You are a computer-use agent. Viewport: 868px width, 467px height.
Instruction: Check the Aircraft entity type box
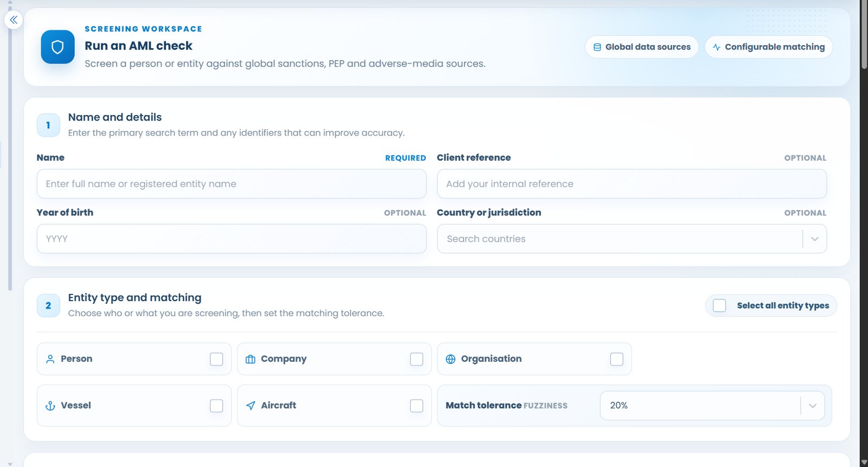(x=417, y=406)
